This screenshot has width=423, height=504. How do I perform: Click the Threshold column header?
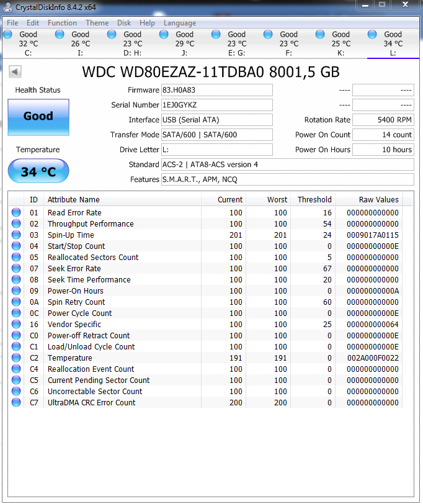tap(313, 200)
